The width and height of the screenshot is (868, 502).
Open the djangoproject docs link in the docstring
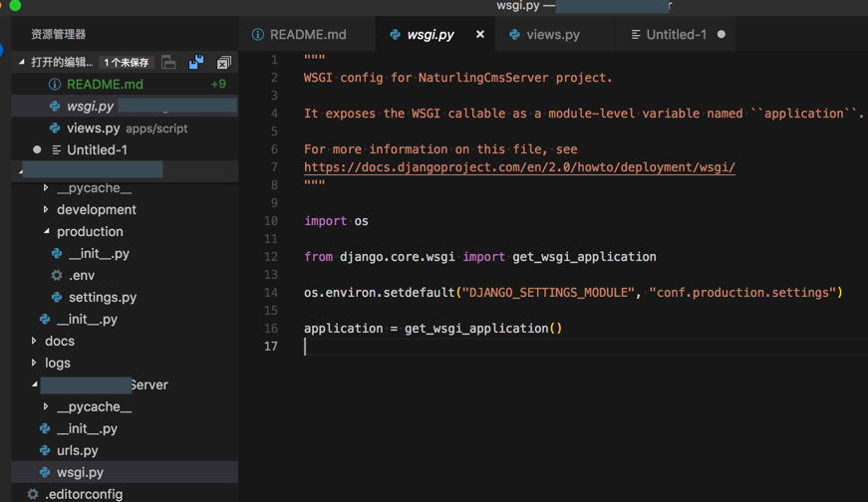[x=519, y=167]
